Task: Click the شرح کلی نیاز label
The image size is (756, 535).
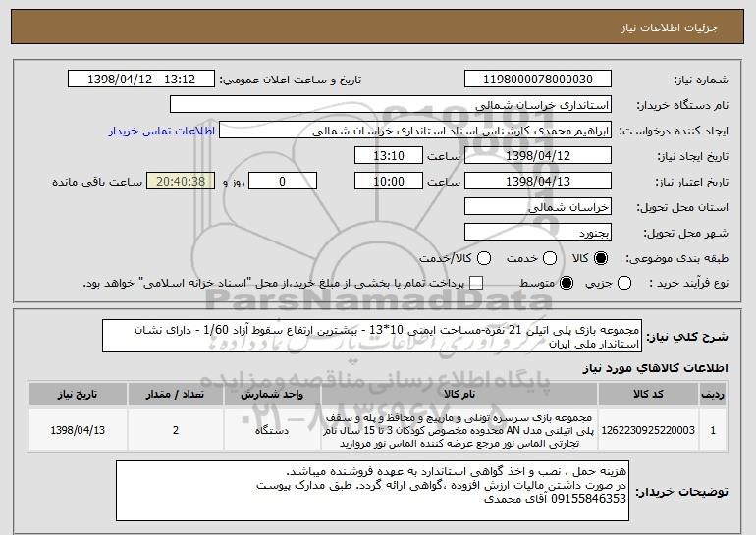Action: pos(687,337)
